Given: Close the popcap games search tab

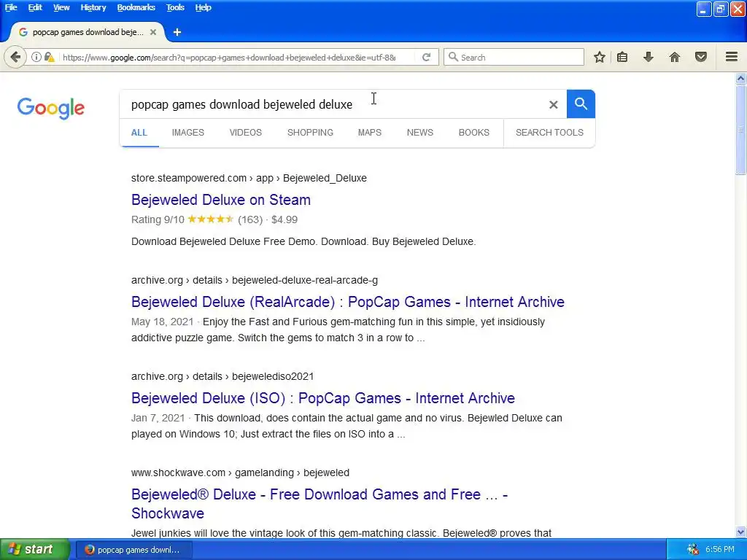Looking at the screenshot, I should pos(153,32).
